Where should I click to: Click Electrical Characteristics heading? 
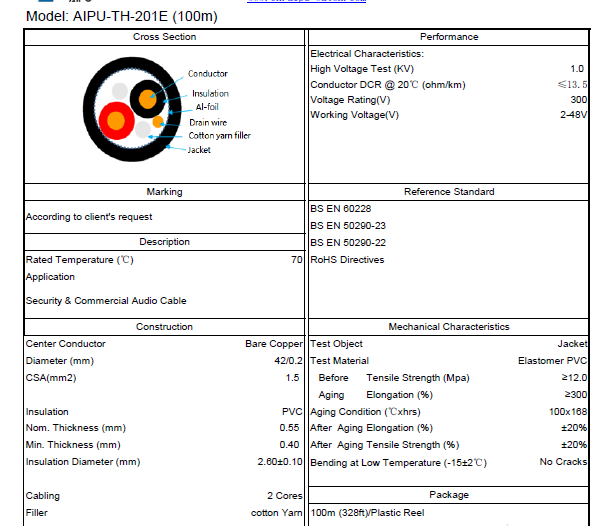(367, 54)
